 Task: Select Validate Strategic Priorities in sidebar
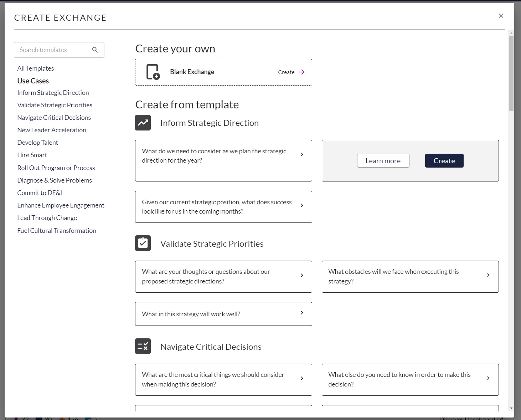55,105
